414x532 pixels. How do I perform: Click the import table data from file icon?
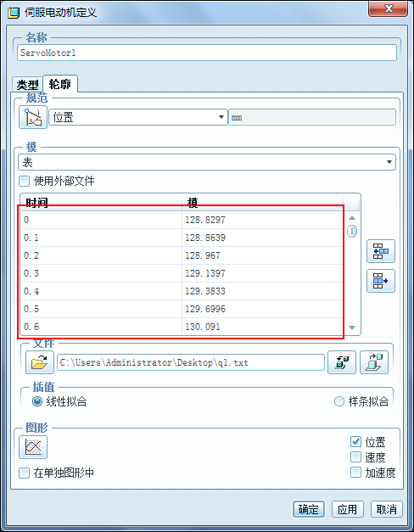point(342,362)
